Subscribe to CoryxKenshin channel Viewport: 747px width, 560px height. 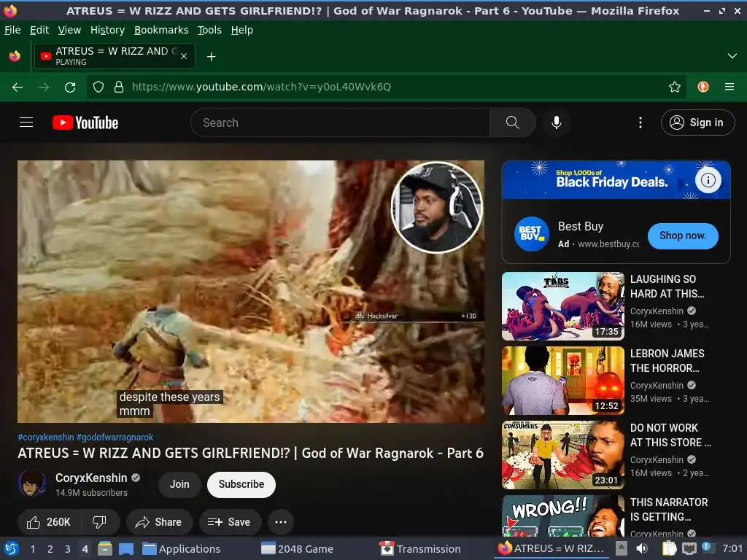tap(241, 484)
